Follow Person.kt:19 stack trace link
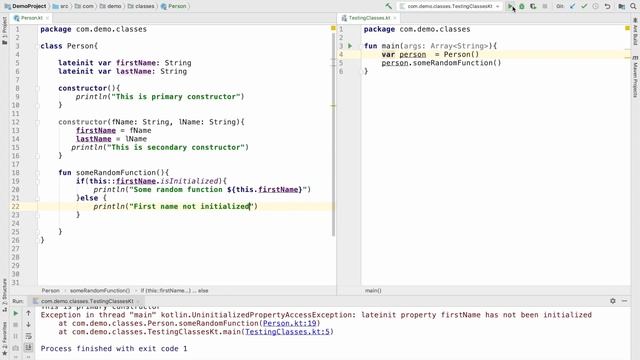640x360 pixels. 289,323
